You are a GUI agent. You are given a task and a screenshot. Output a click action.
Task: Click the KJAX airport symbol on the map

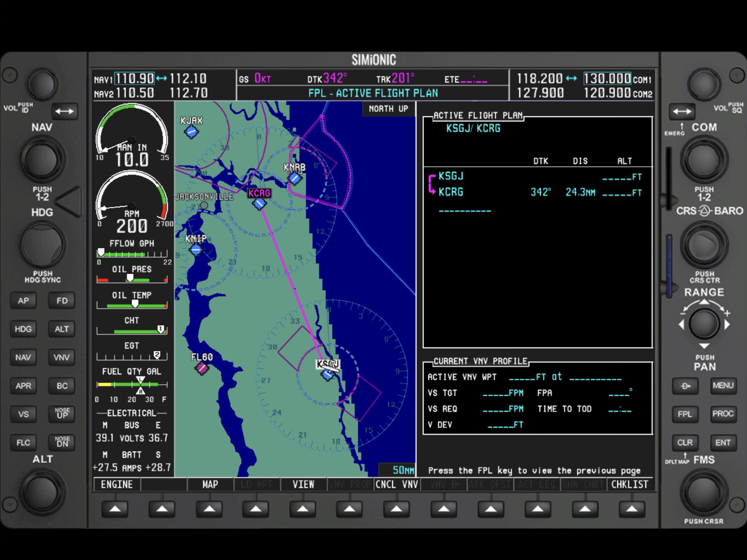click(191, 132)
